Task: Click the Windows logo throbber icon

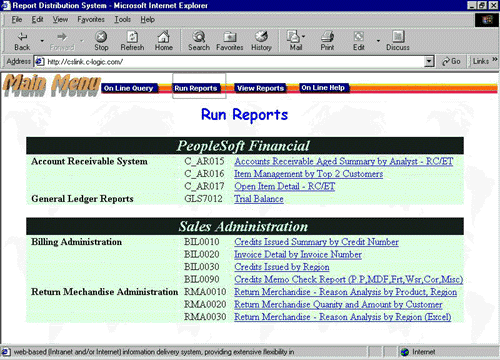Action: pyautogui.click(x=487, y=20)
